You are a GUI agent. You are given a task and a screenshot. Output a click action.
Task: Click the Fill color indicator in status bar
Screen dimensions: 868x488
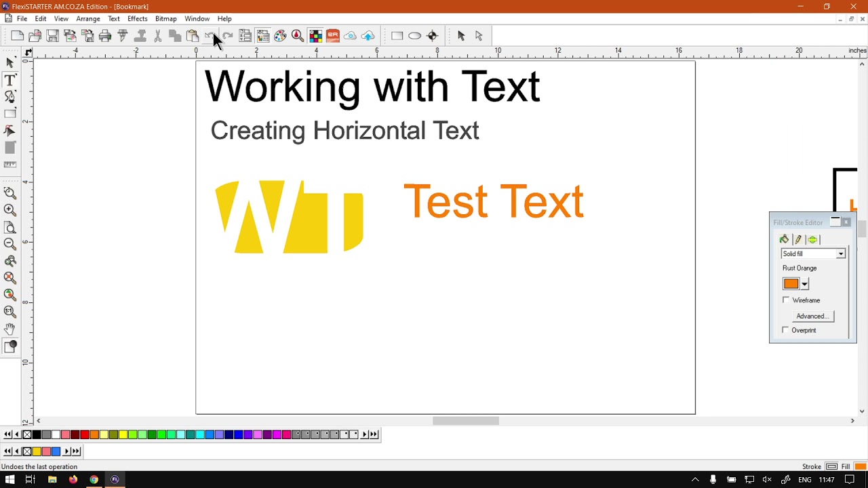coord(860,466)
